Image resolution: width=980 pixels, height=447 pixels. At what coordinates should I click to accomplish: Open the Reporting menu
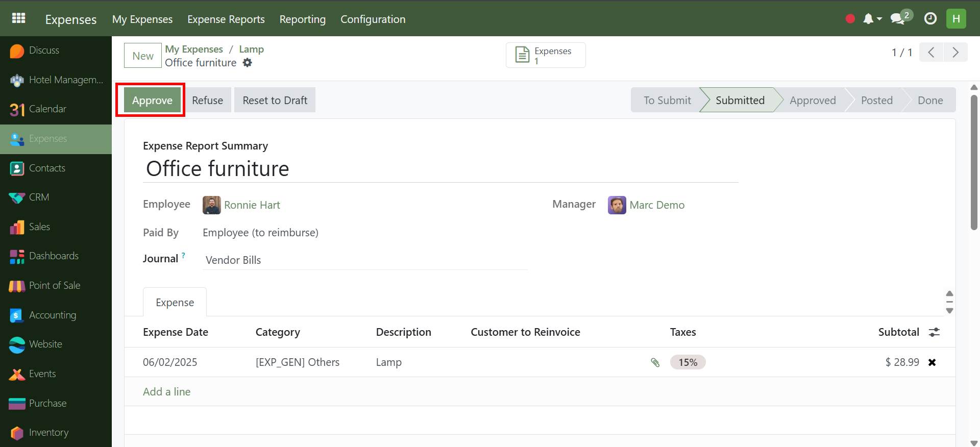[x=302, y=19]
